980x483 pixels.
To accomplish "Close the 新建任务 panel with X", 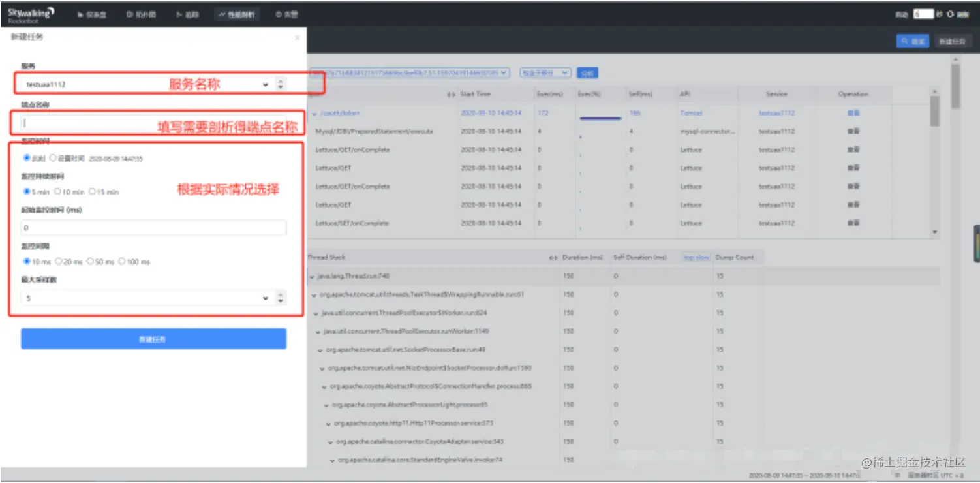I will tap(297, 38).
